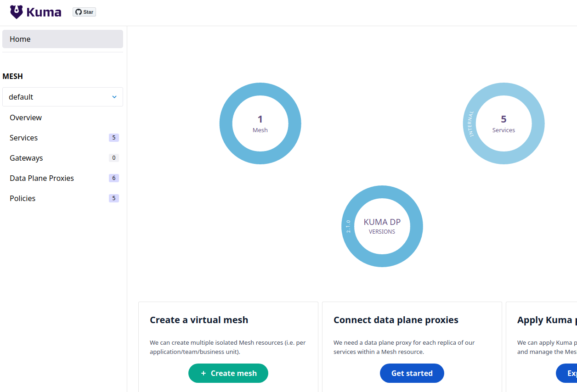The width and height of the screenshot is (577, 392).
Task: Open the default mesh selector
Action: click(x=62, y=97)
